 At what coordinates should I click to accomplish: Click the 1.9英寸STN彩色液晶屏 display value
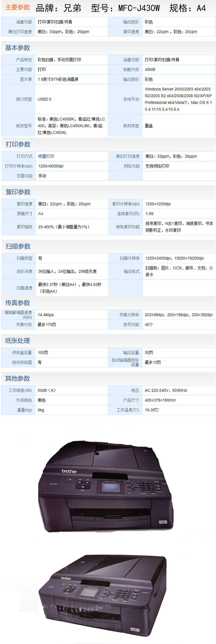coord(58,79)
